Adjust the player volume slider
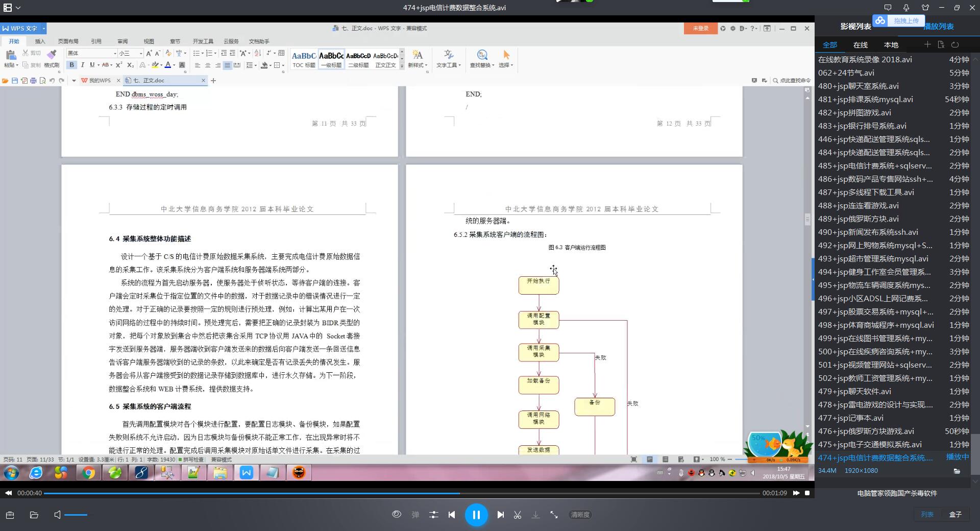 (76, 515)
